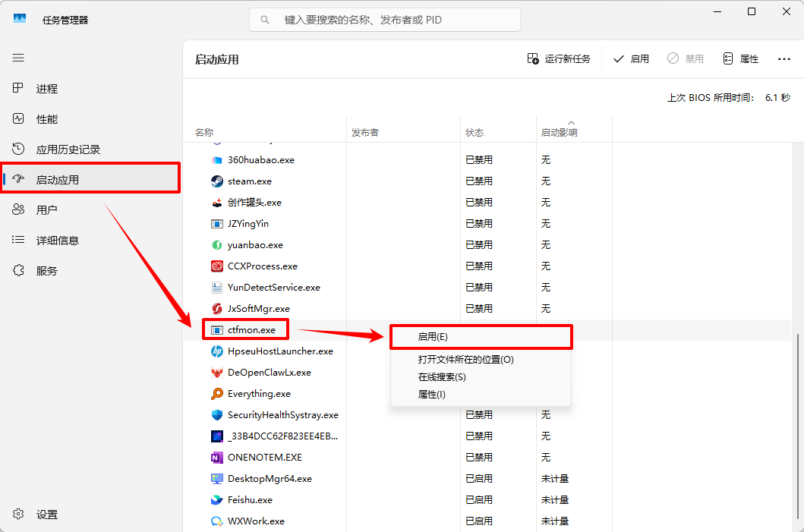
Task: Click the search magnifier icon
Action: [x=264, y=20]
